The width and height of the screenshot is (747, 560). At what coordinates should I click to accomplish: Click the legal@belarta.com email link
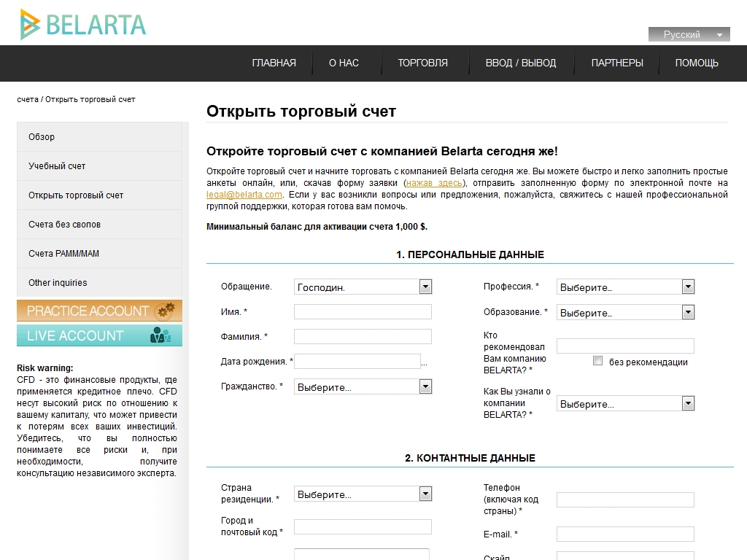click(244, 195)
